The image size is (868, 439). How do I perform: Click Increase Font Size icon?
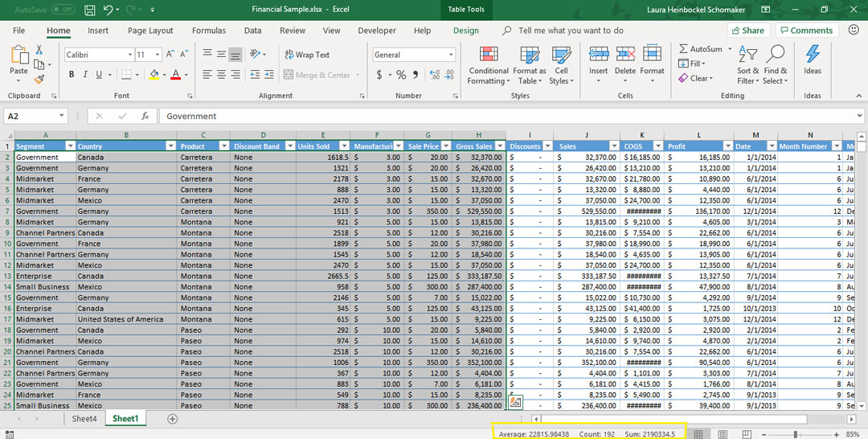pos(170,54)
